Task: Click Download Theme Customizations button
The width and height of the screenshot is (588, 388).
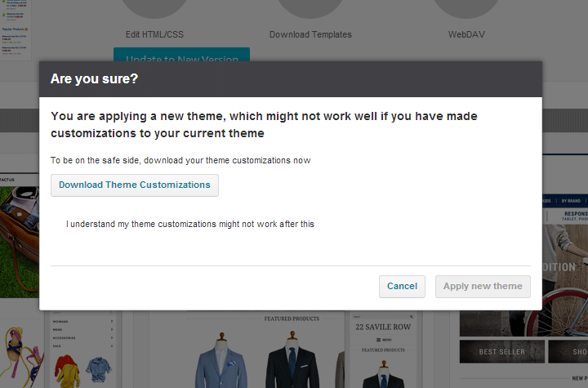Action: click(135, 185)
